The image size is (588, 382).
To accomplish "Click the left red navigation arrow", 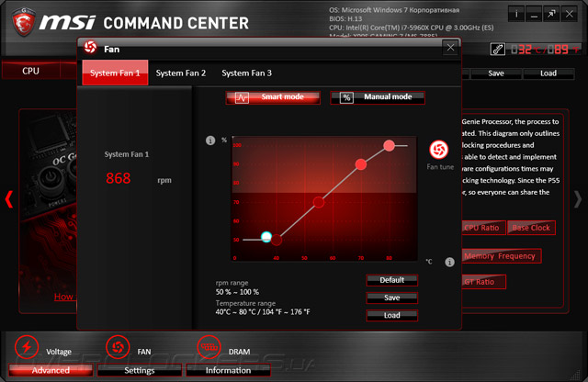I will pyautogui.click(x=9, y=199).
